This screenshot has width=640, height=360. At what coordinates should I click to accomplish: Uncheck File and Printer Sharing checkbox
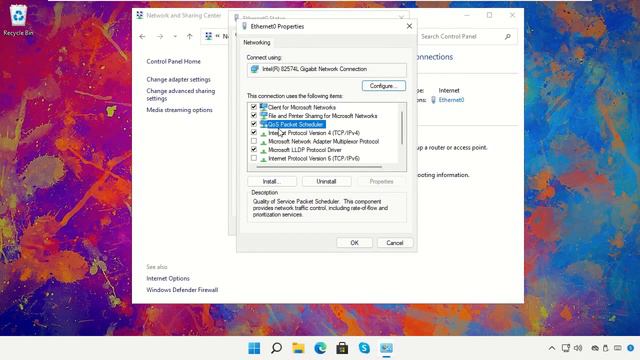(x=254, y=116)
